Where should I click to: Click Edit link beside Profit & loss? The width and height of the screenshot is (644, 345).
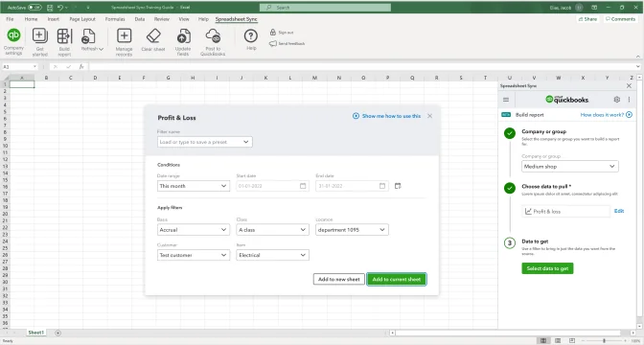pos(619,211)
